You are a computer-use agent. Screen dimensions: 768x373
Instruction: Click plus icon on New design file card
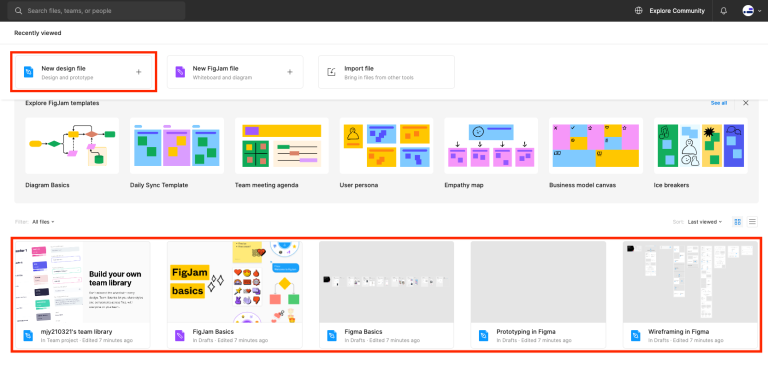pyautogui.click(x=139, y=72)
